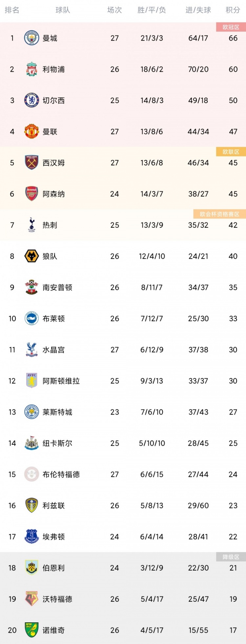Select the 积分 column header
Image resolution: width=246 pixels, height=644 pixels.
tap(233, 10)
